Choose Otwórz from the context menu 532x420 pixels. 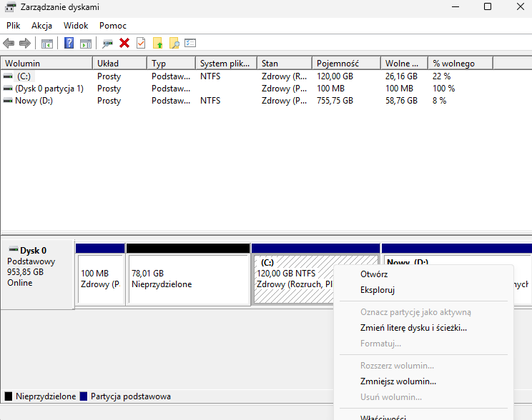(423, 274)
